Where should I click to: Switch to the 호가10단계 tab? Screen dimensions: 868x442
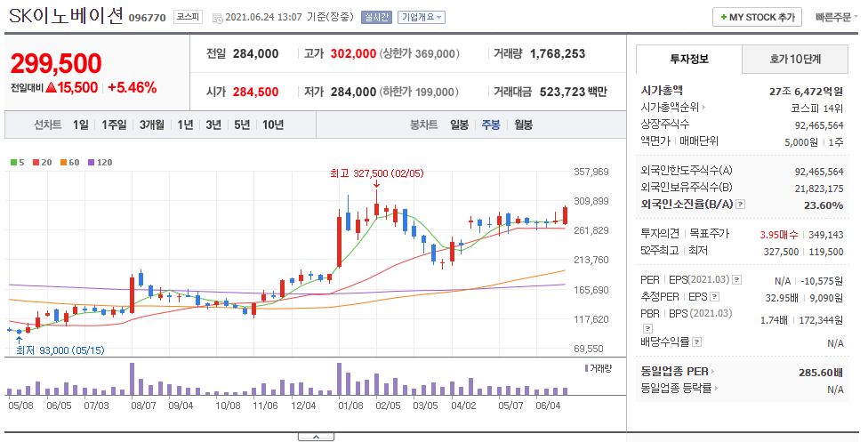(x=795, y=60)
